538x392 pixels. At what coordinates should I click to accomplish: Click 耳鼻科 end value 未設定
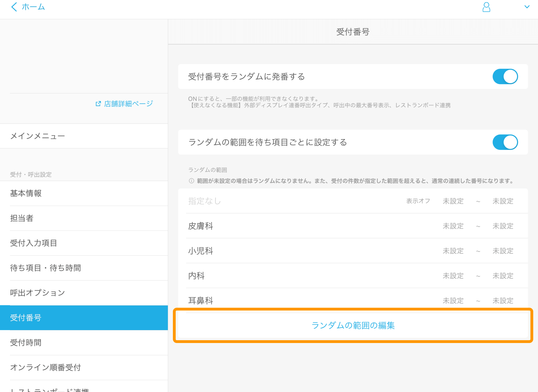(x=503, y=301)
